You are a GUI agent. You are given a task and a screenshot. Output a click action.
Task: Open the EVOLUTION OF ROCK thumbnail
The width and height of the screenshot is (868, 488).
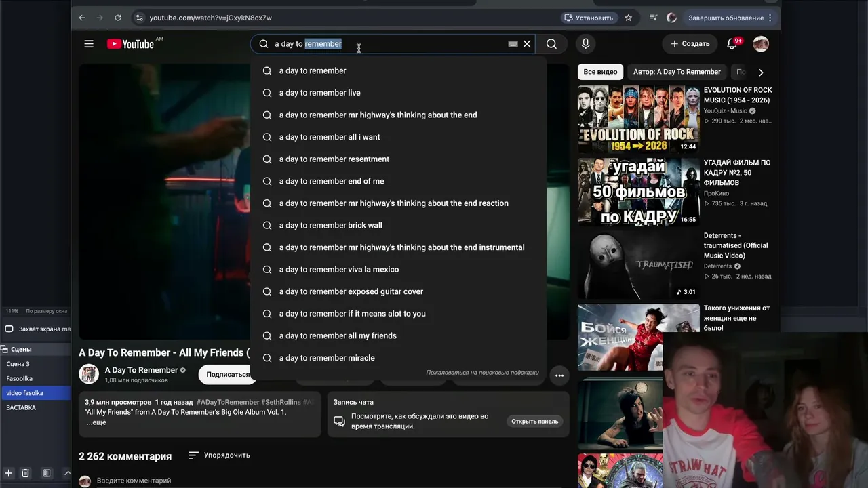pos(638,119)
